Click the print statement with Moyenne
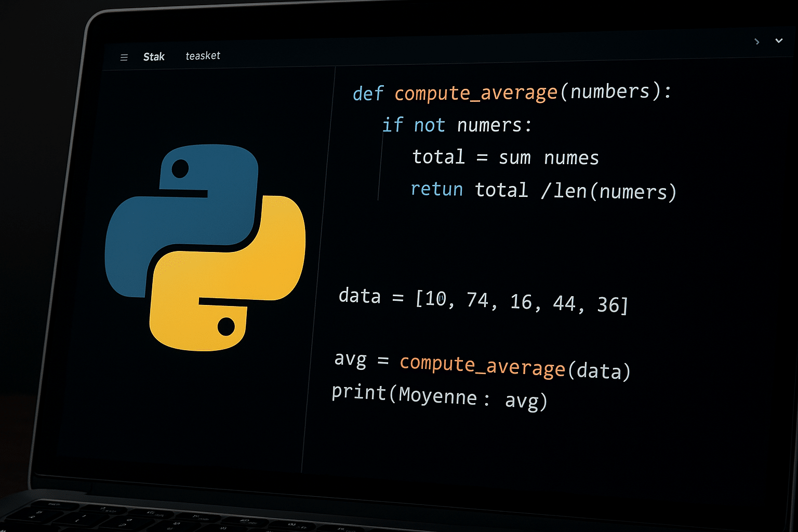 tap(439, 396)
